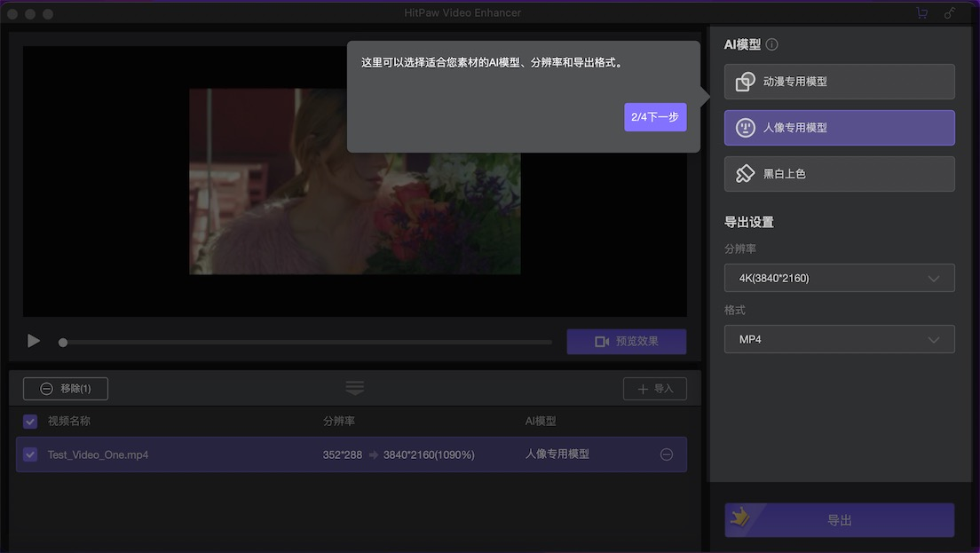Image resolution: width=980 pixels, height=553 pixels.
Task: Toggle the select-all checkbox beside 视频名称
Action: (30, 422)
